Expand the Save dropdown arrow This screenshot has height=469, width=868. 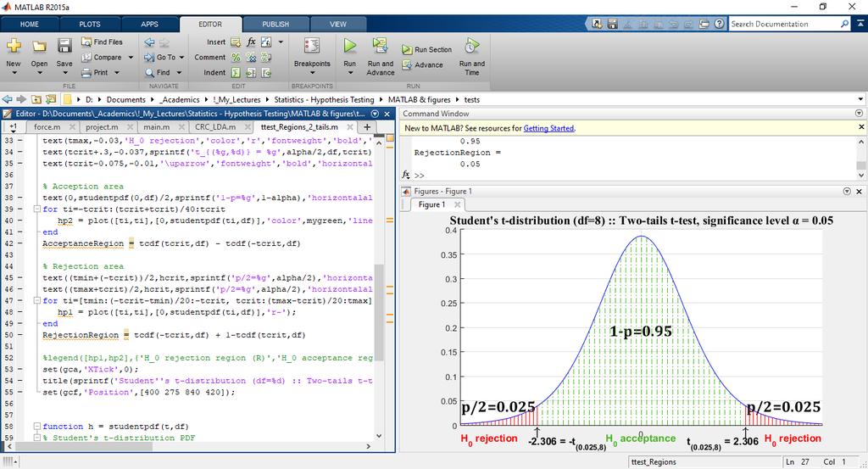click(64, 73)
